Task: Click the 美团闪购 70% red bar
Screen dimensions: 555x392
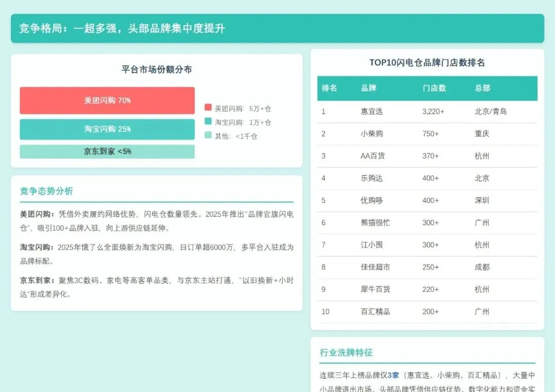Action: click(107, 101)
